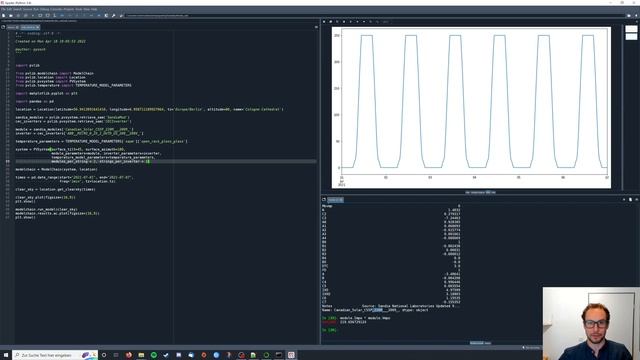Click the console input prompt In [20]
This screenshot has width=640, height=360.
(x=330, y=330)
